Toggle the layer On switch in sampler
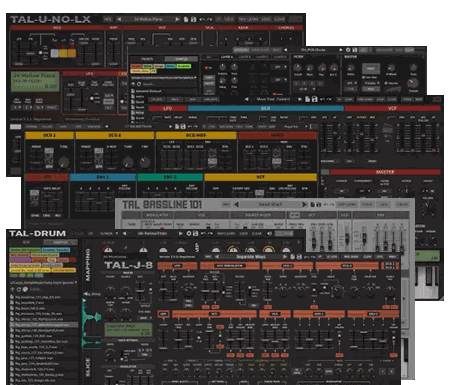The width and height of the screenshot is (450, 385). [208, 68]
